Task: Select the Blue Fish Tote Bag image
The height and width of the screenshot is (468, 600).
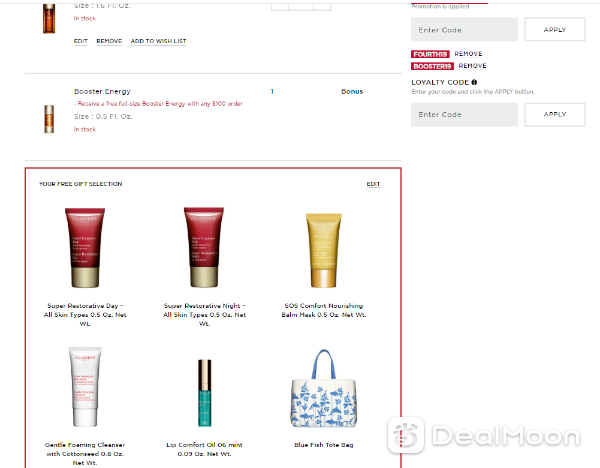Action: click(x=324, y=388)
